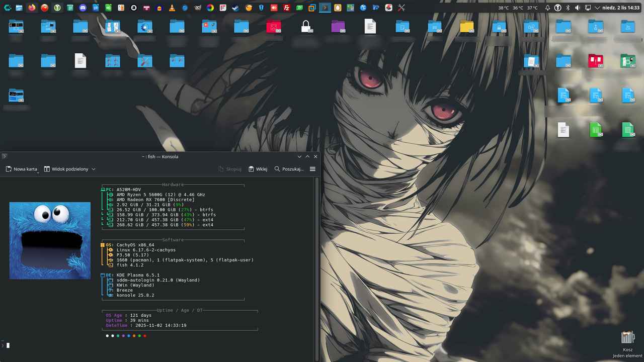Click the 'konsole 25.8.2' line

(x=135, y=295)
